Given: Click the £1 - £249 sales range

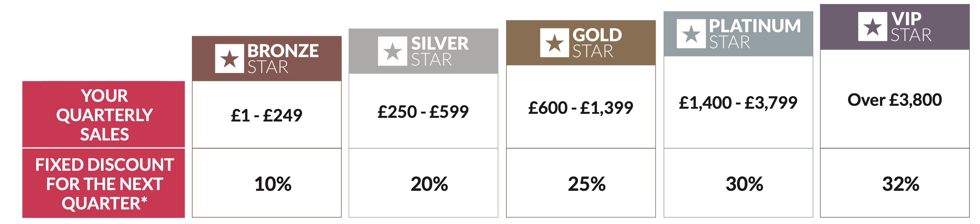Looking at the screenshot, I should tap(266, 115).
